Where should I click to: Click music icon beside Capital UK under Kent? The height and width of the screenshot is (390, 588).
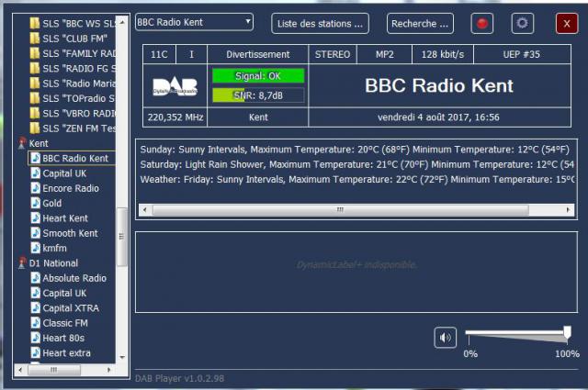pos(36,173)
